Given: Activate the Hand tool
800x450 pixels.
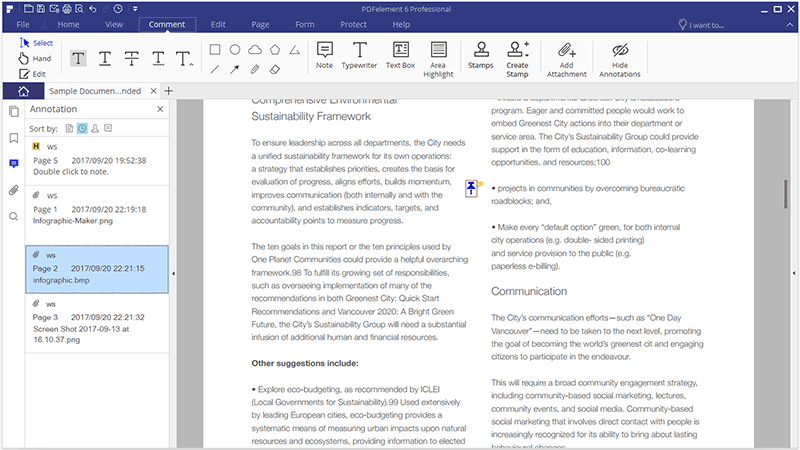Looking at the screenshot, I should 35,58.
